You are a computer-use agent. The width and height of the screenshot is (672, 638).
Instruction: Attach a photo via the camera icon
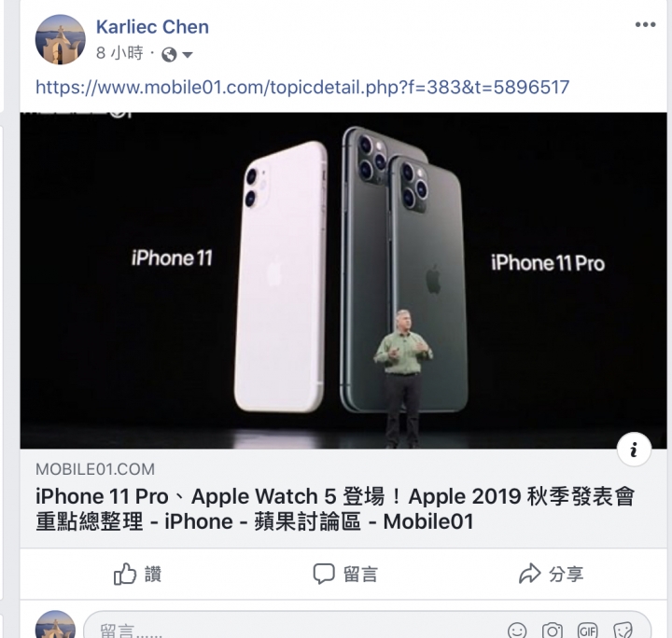click(x=553, y=631)
